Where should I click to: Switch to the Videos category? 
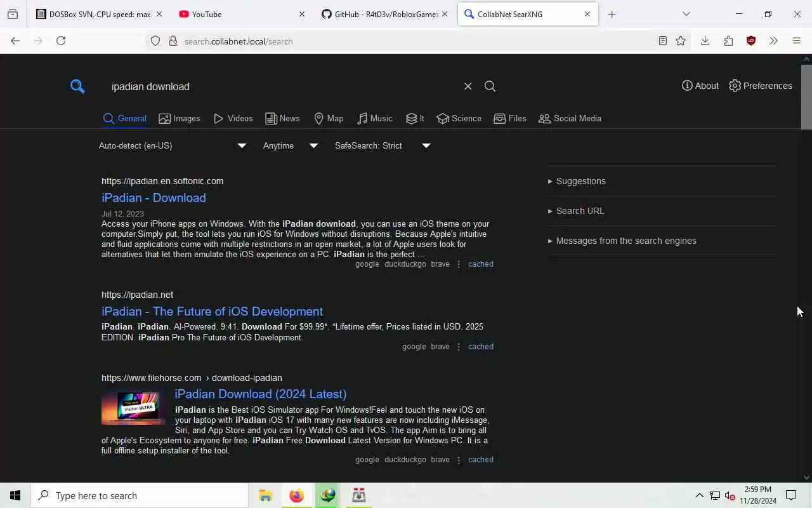(233, 118)
